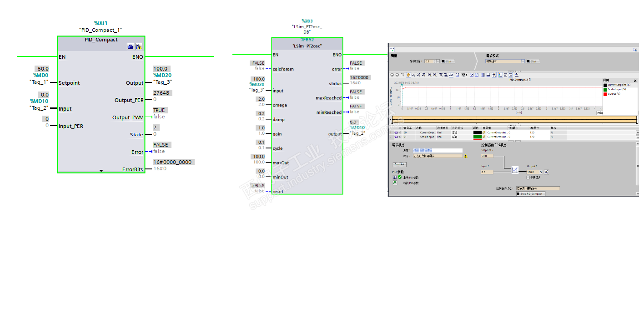This screenshot has height=311, width=644.
Task: Click the minOut pin on LSim_PT2osc
Action: (280, 177)
